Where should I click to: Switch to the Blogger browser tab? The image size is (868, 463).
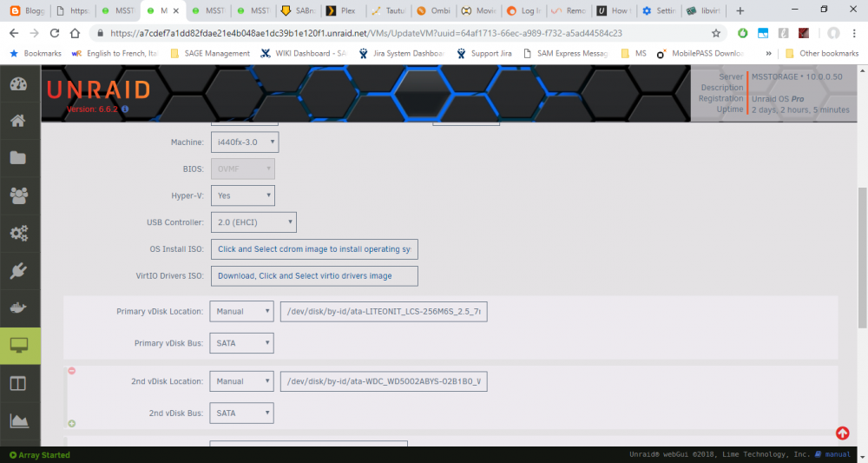click(x=28, y=10)
